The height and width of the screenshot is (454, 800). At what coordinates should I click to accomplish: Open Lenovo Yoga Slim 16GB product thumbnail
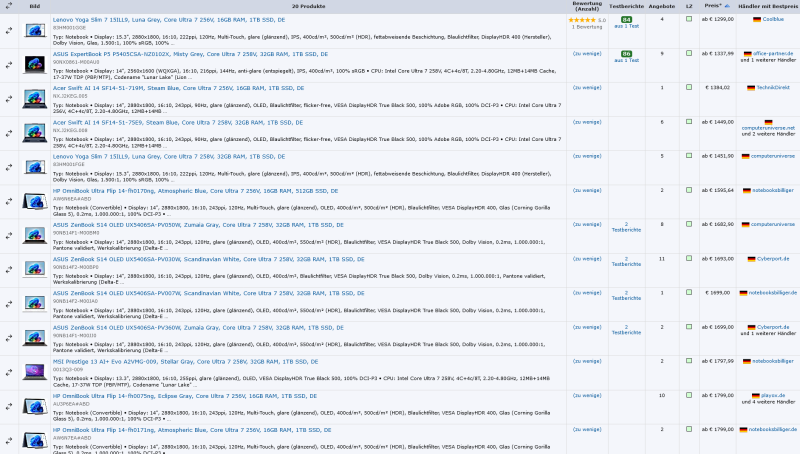point(35,31)
